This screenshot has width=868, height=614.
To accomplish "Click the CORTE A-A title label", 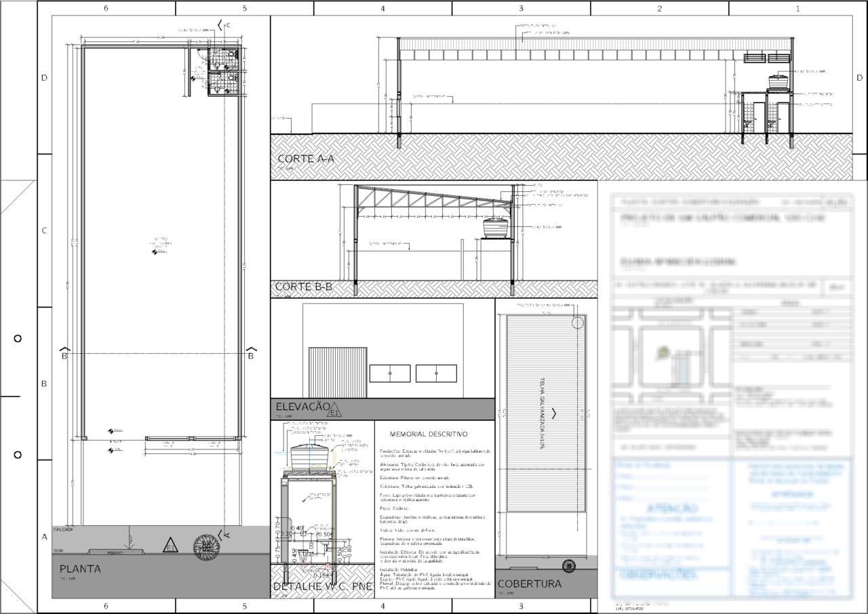I will (305, 159).
